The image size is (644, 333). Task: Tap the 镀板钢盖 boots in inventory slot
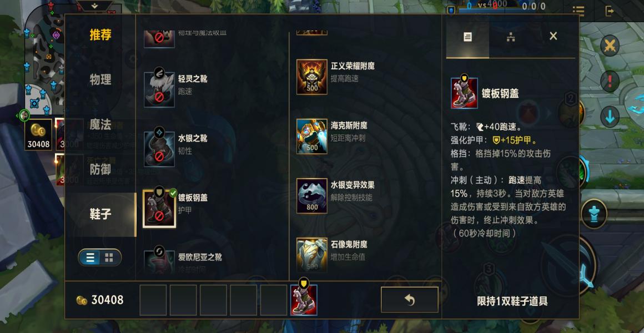pos(304,300)
